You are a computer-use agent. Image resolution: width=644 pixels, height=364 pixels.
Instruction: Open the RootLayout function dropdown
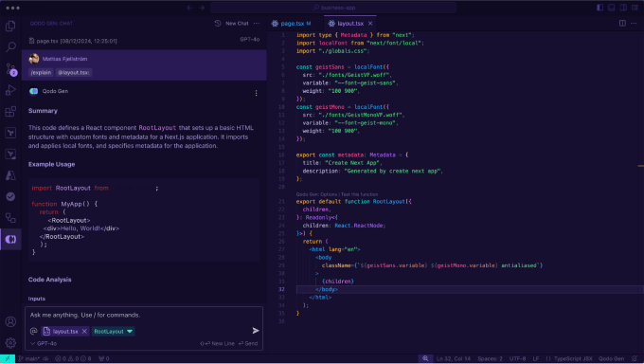pyautogui.click(x=113, y=331)
